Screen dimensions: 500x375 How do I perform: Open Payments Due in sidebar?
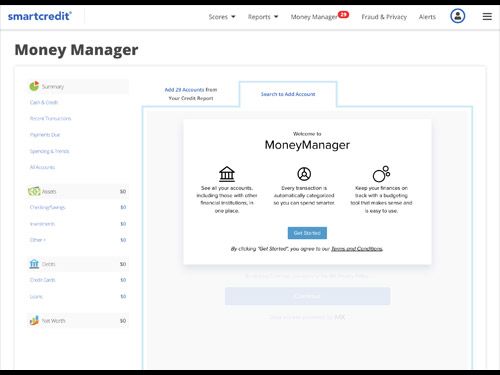click(45, 135)
